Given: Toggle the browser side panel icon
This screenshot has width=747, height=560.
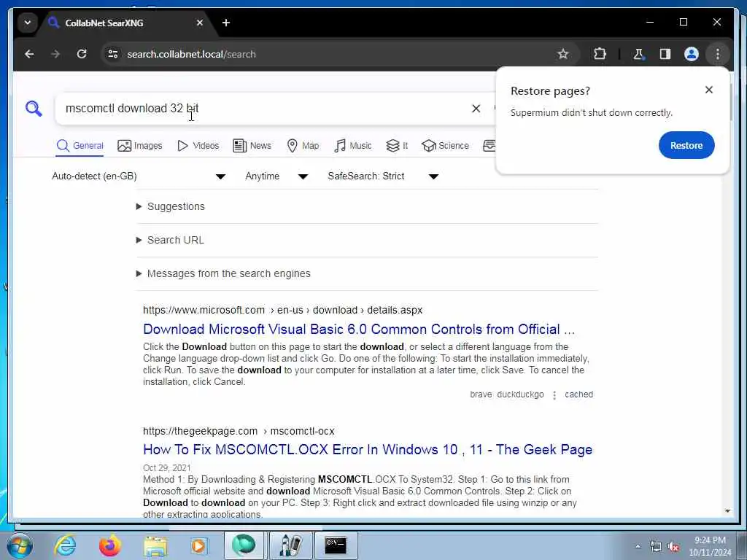Looking at the screenshot, I should pyautogui.click(x=665, y=54).
